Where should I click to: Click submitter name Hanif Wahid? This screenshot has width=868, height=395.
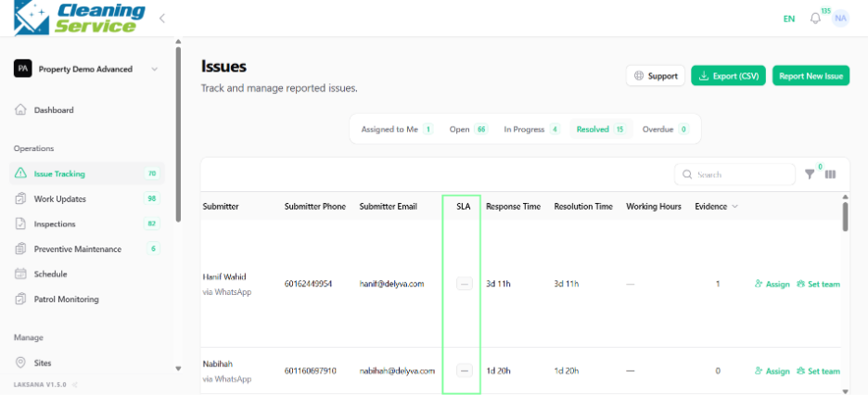[x=224, y=276]
